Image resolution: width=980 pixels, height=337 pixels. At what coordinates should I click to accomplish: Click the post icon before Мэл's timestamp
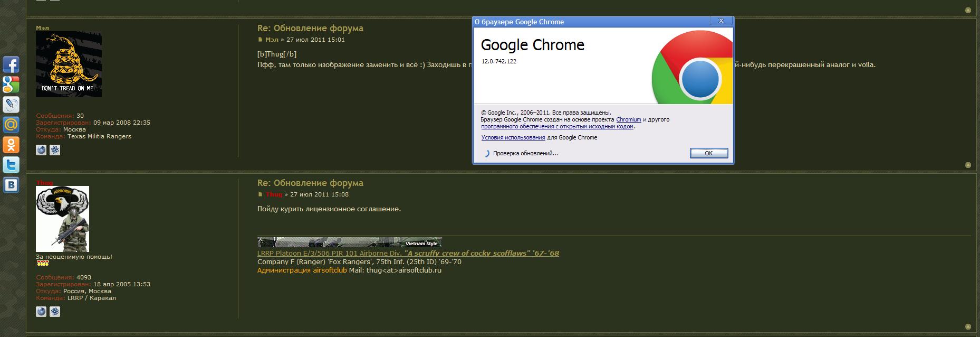260,40
